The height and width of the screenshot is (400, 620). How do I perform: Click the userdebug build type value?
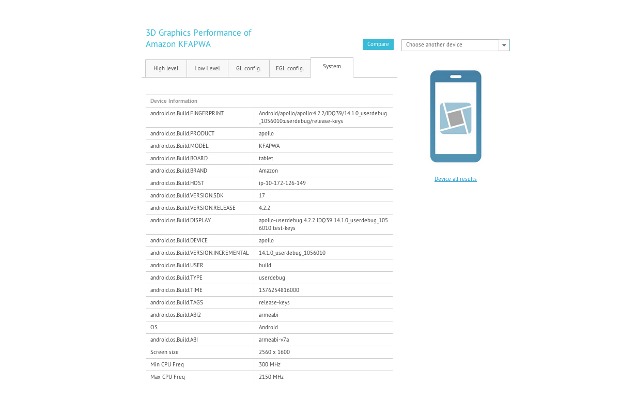(272, 278)
